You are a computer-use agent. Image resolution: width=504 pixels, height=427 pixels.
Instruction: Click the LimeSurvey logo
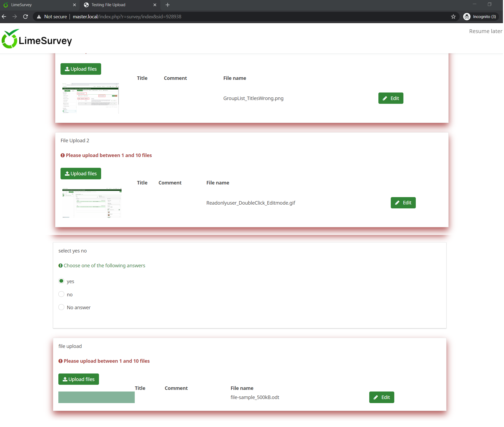click(37, 39)
